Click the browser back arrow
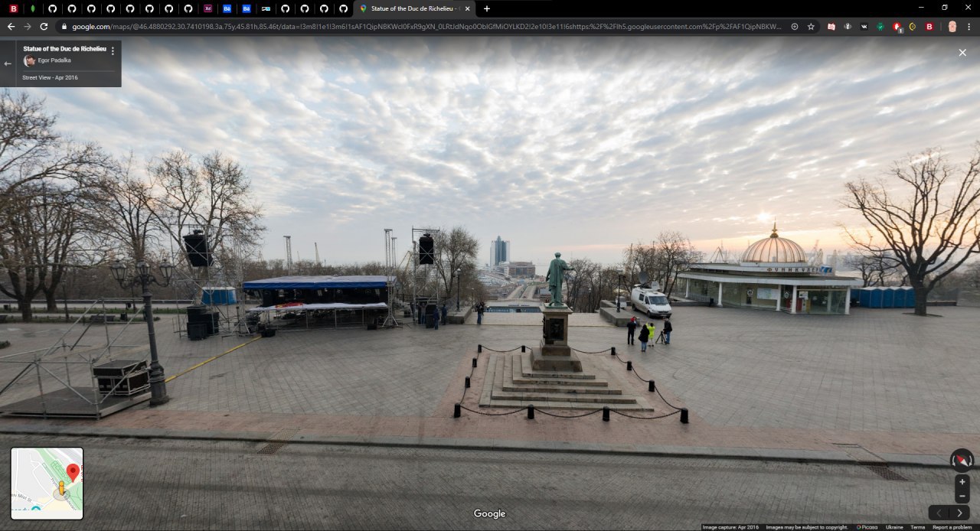The width and height of the screenshot is (980, 531). click(x=11, y=26)
